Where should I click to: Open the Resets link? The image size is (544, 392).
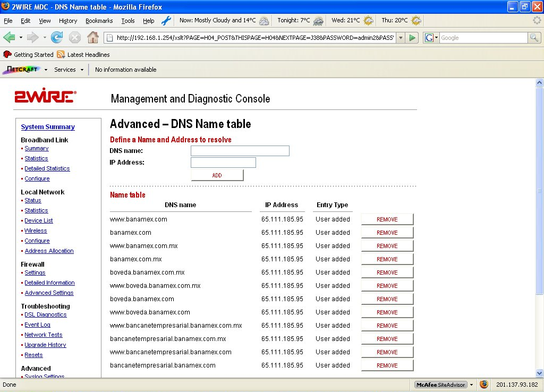33,355
